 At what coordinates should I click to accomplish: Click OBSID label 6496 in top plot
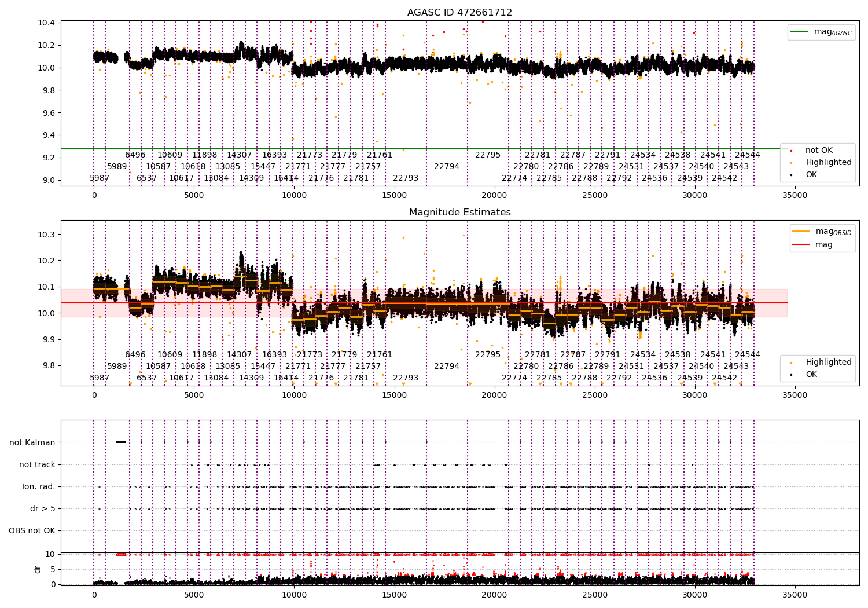point(135,155)
